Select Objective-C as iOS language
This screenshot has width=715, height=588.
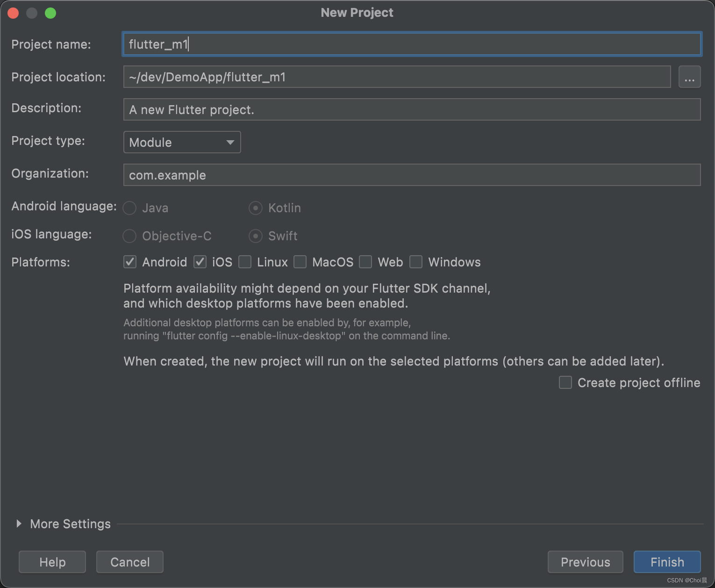click(x=129, y=236)
